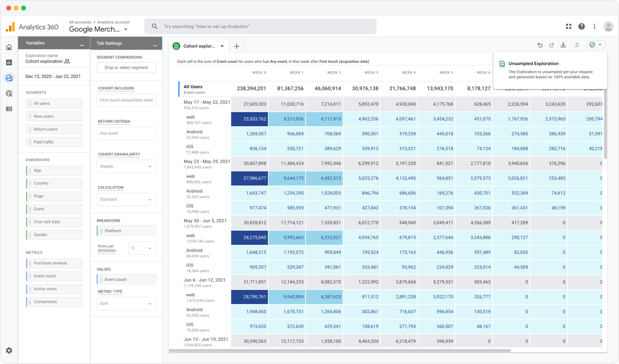Click the user account avatar
Screen dimensions: 619x364
[609, 26]
